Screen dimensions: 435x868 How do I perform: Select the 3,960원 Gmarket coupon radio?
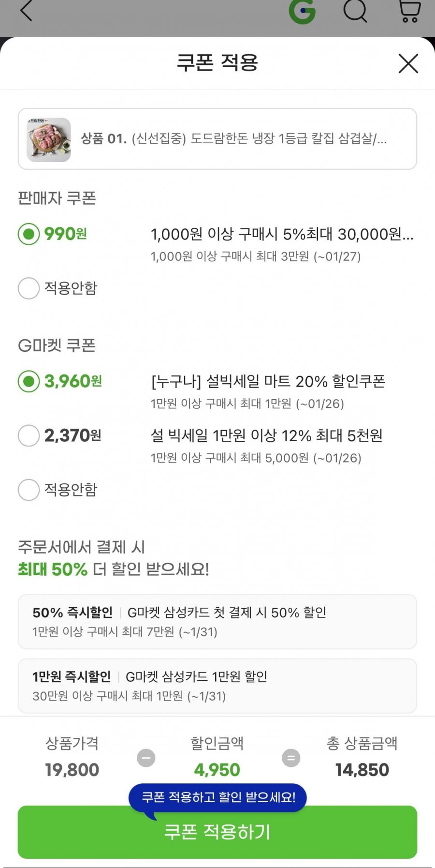(29, 381)
